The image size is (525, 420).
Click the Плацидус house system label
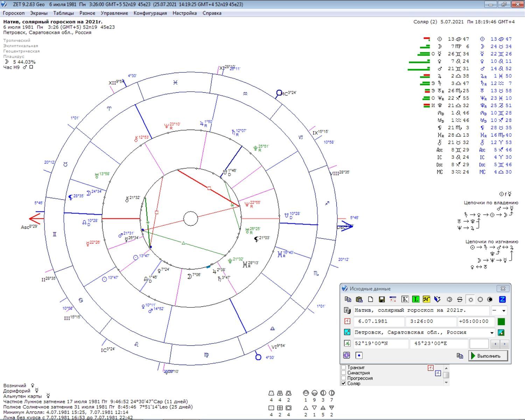pos(14,56)
